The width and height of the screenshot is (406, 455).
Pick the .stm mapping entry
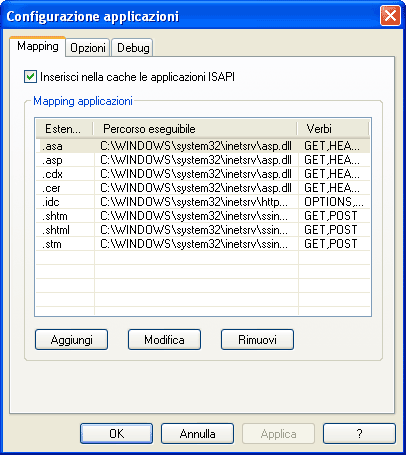point(203,244)
